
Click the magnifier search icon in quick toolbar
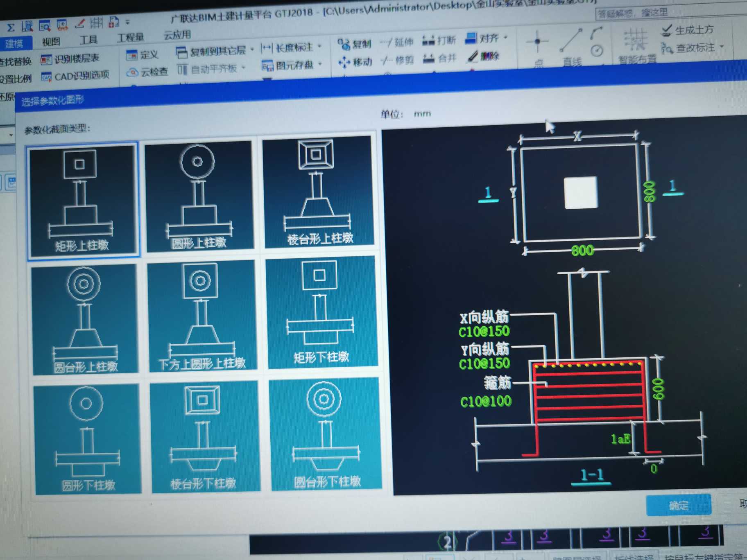[44, 26]
